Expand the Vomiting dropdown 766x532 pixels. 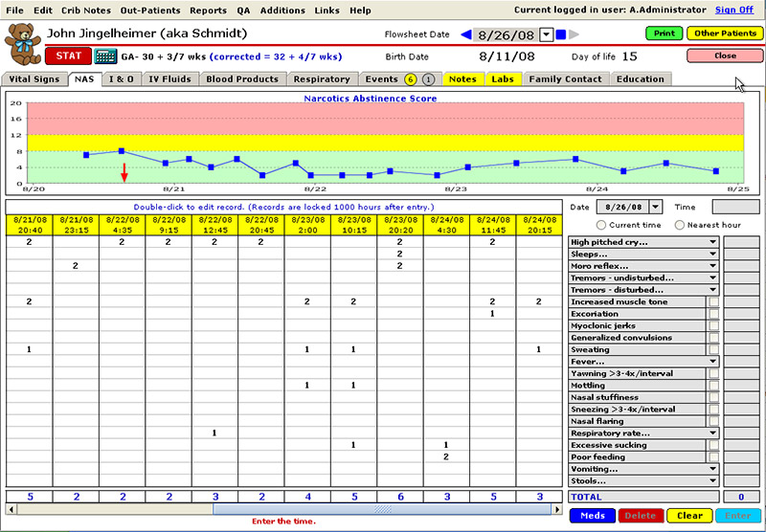tap(712, 470)
